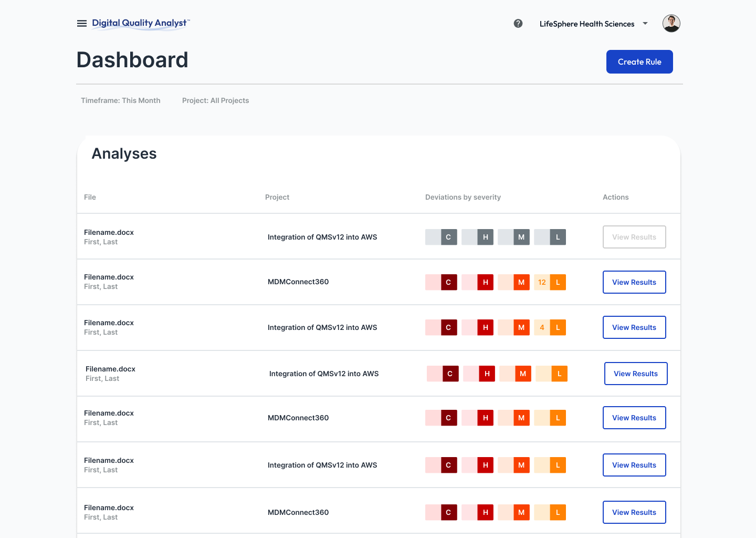756x538 pixels.
Task: Click the red H badge in third row
Action: (485, 327)
